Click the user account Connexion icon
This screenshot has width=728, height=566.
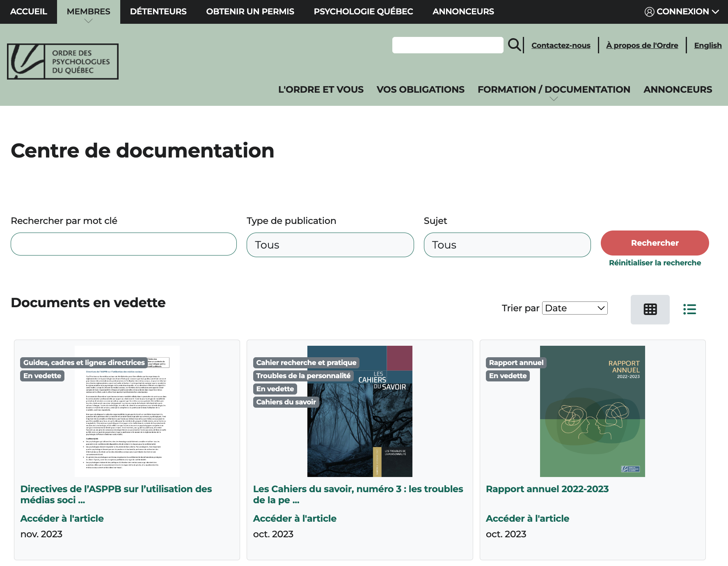coord(650,11)
